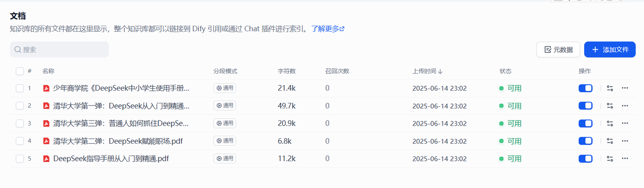
Task: Check the box for row 4 清华大学第二弹
Action: point(20,141)
